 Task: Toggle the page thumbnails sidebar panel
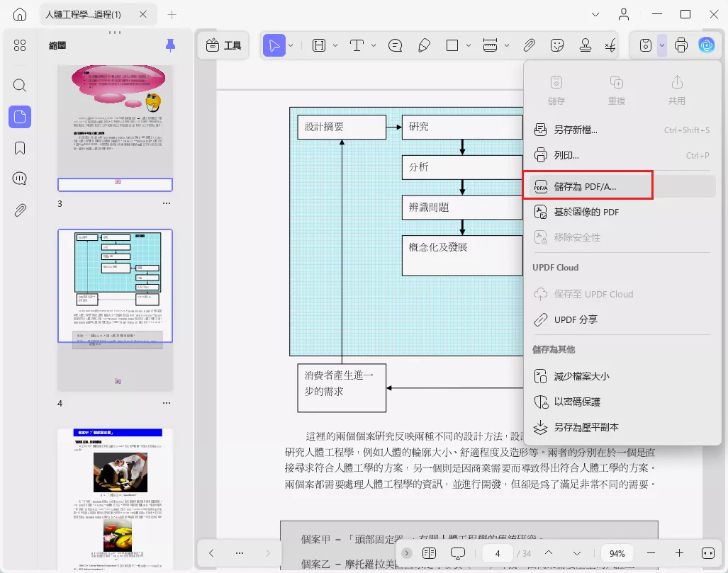click(x=20, y=117)
